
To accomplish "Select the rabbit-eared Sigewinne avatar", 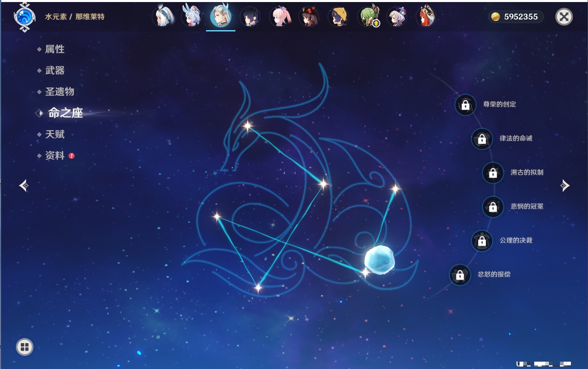I will pyautogui.click(x=192, y=17).
